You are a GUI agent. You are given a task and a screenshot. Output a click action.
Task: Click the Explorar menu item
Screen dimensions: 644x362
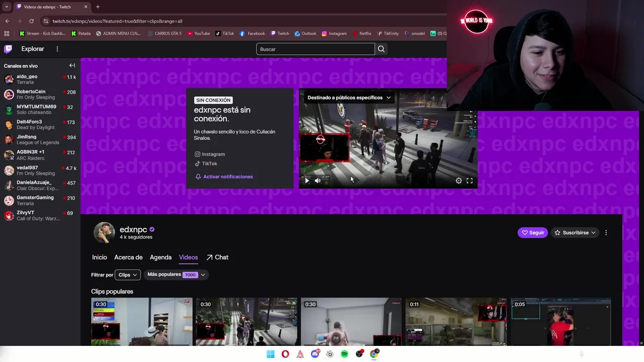tap(33, 49)
